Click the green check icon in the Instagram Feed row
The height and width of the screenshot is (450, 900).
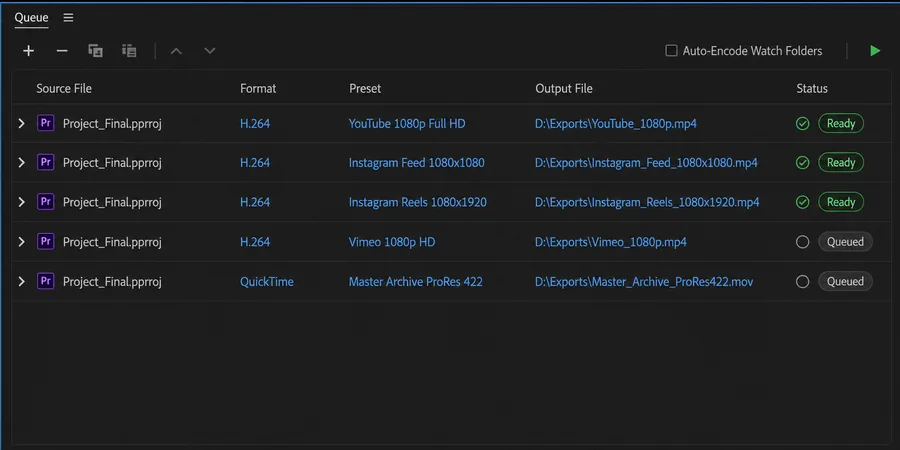coord(802,163)
